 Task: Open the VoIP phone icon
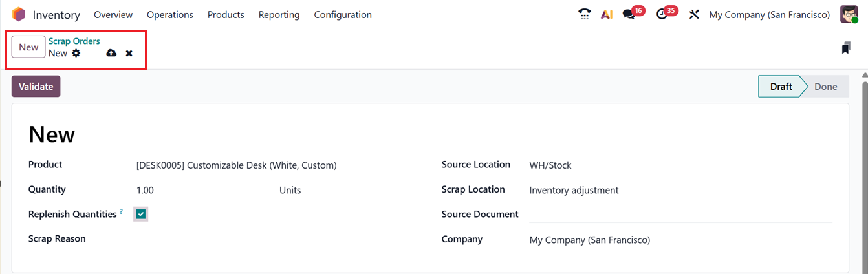click(x=585, y=14)
